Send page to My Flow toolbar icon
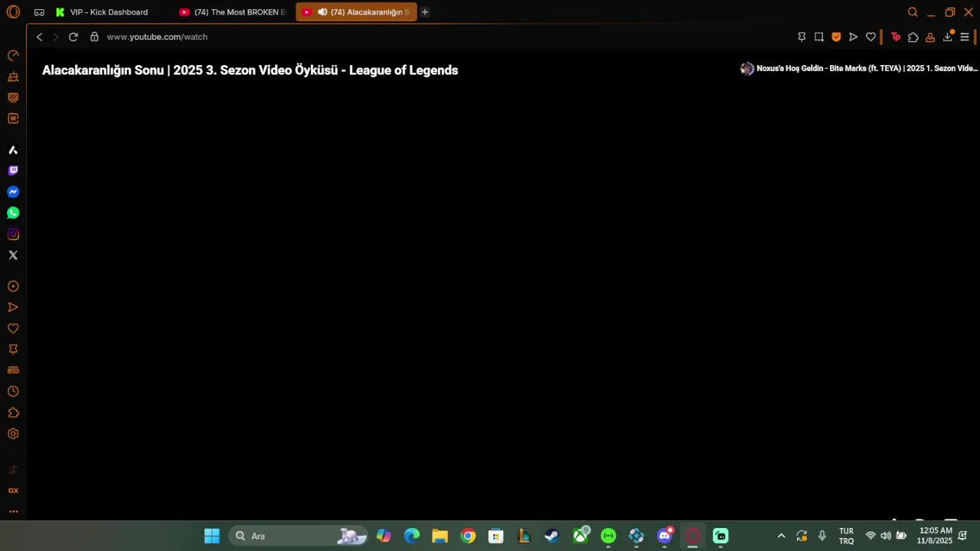The width and height of the screenshot is (980, 551). [853, 37]
